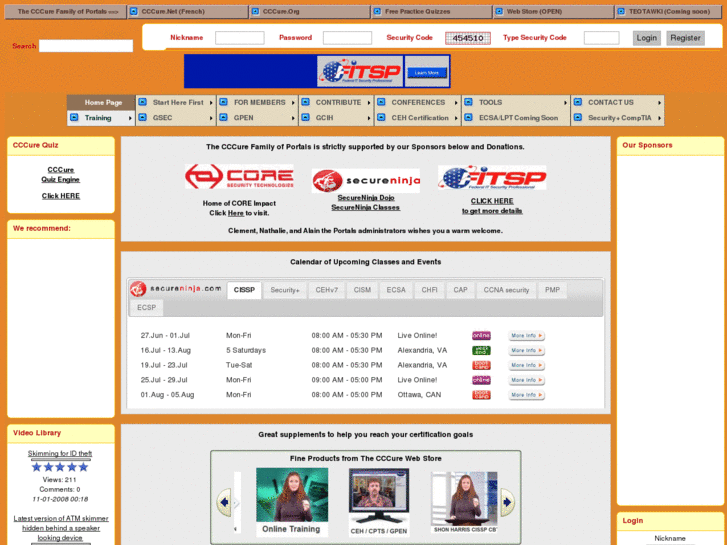Focus the Password field in top login bar

click(347, 38)
